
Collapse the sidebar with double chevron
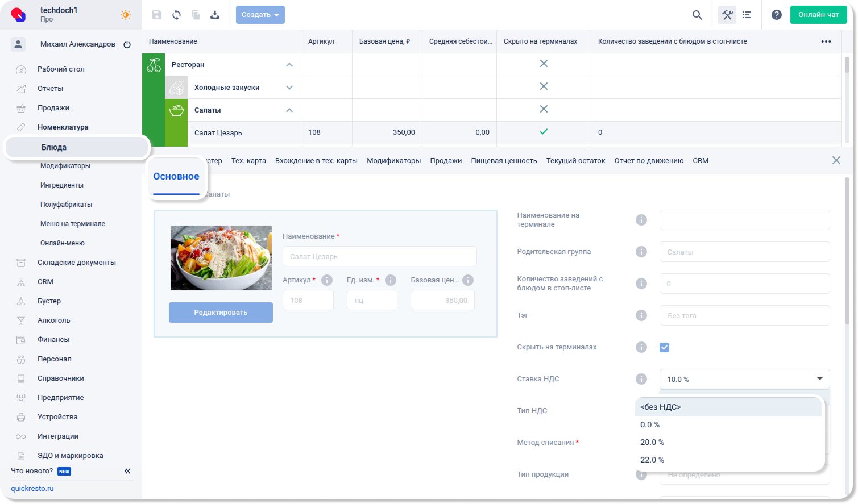click(127, 471)
